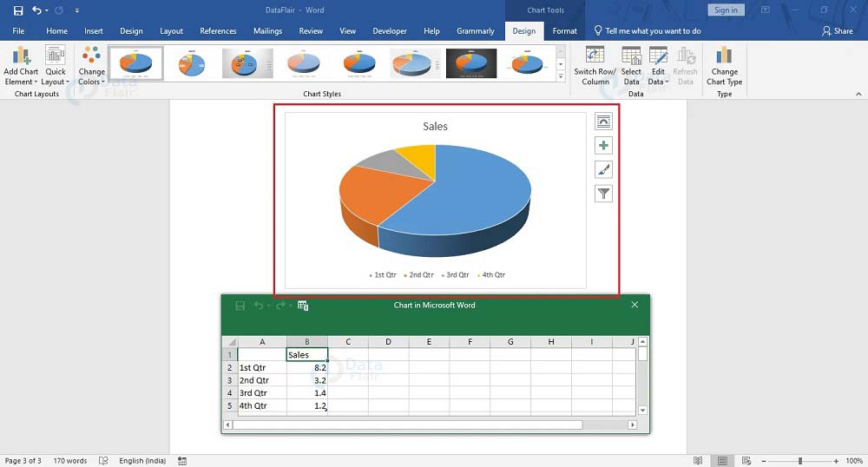Click the Chart Elements plus button

(x=603, y=146)
